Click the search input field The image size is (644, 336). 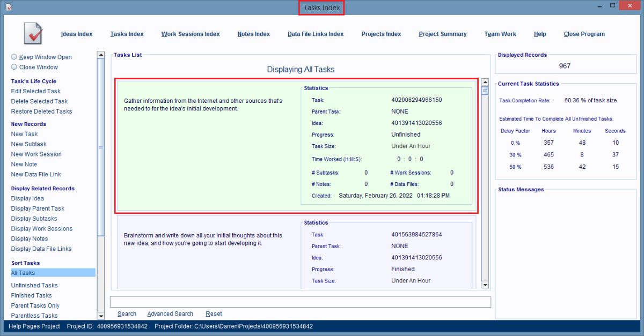[301, 302]
